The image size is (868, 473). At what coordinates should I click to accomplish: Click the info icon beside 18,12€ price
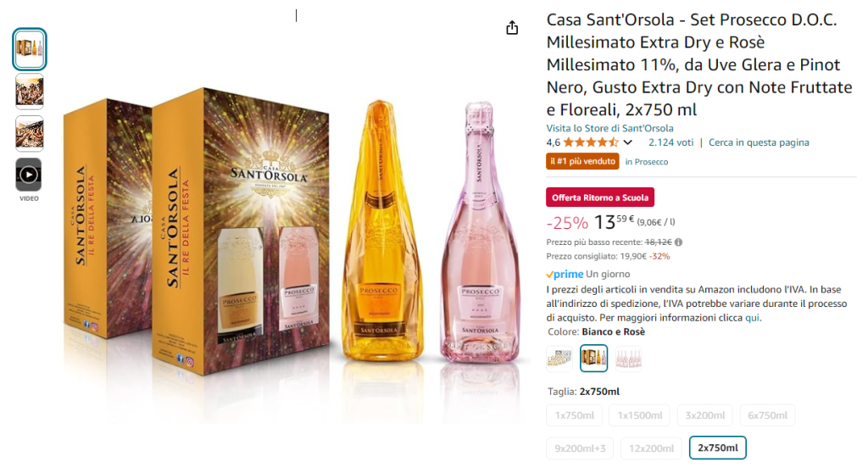coord(678,242)
